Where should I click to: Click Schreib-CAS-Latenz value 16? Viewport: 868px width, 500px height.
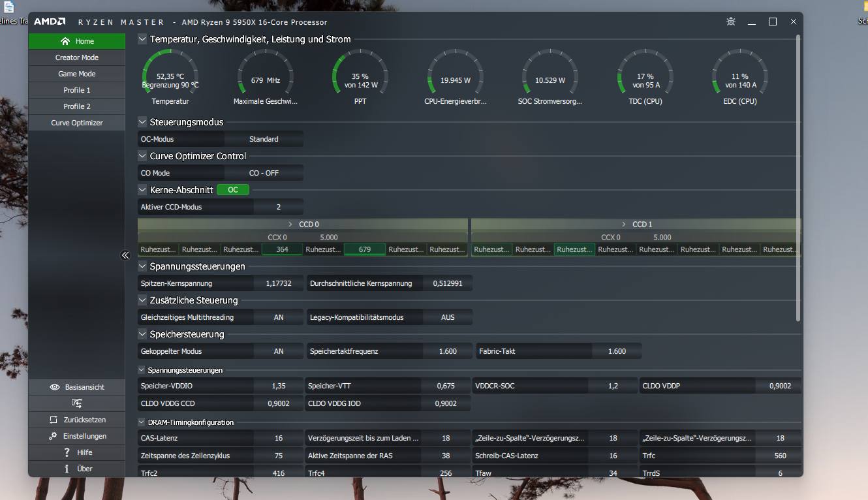(613, 456)
